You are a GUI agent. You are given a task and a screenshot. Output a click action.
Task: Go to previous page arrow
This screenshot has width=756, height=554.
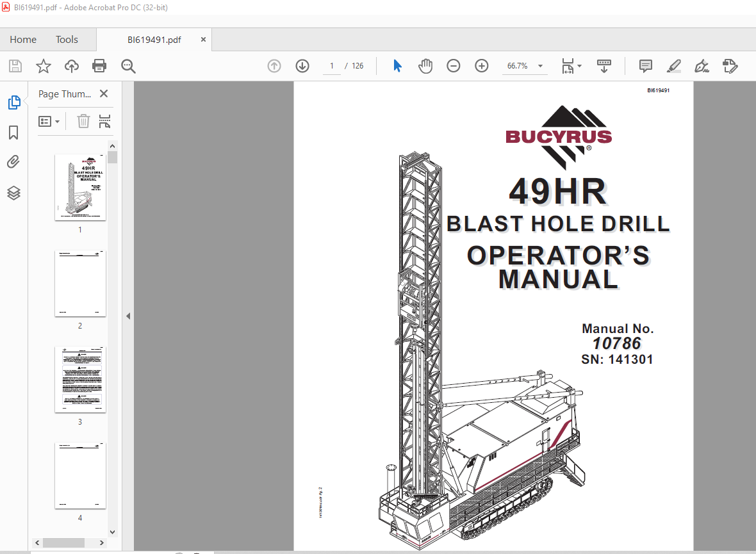[x=274, y=66]
